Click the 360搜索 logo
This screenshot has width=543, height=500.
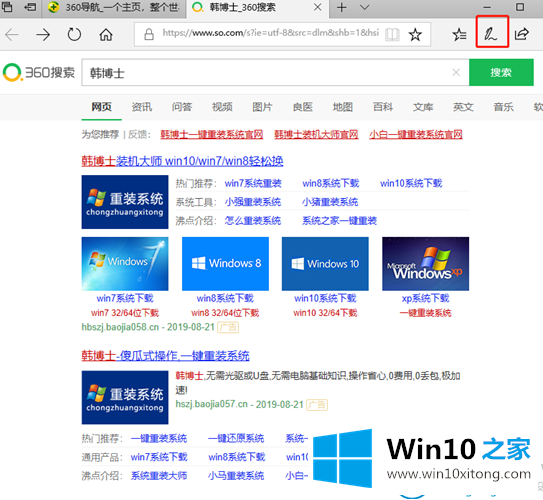(x=39, y=72)
